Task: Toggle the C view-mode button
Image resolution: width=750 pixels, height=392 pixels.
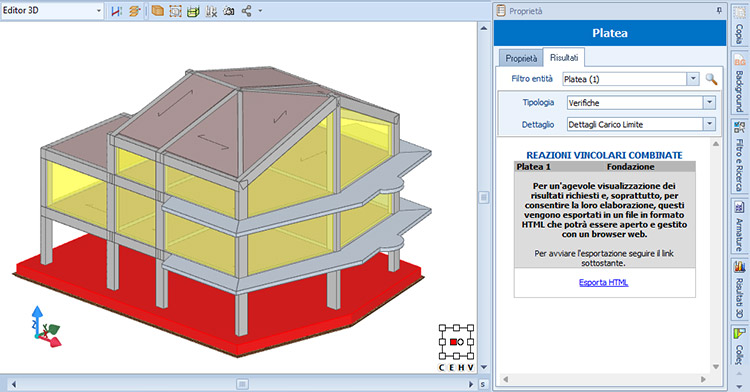Action: tap(441, 367)
